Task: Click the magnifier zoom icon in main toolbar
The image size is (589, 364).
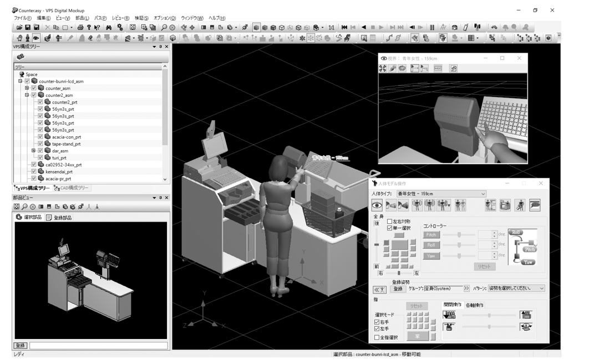Action: pos(164,27)
